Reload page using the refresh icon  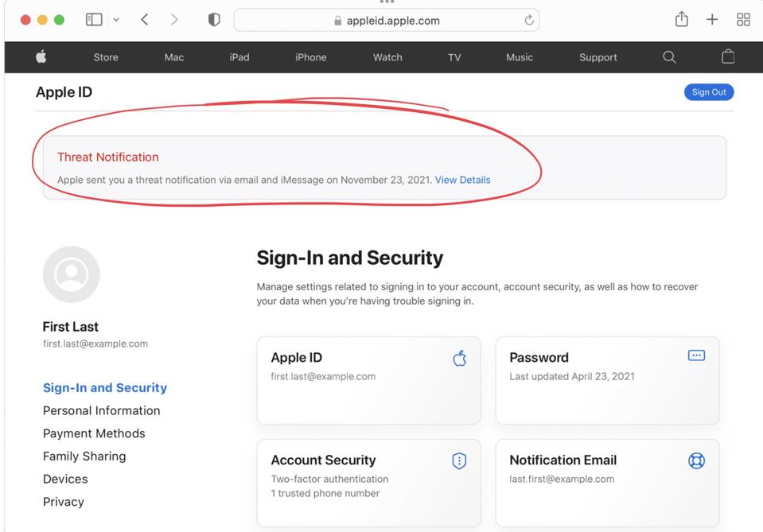coord(529,21)
